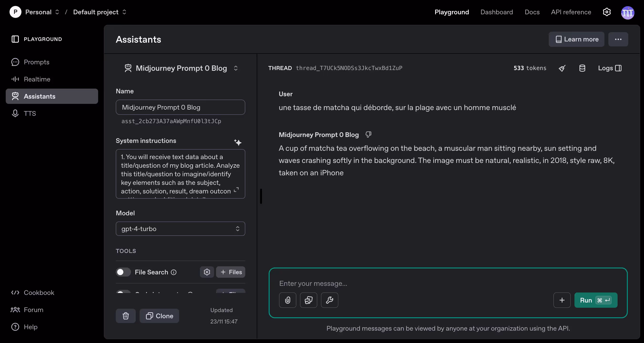Click the panel resize handle divider
This screenshot has width=644, height=343.
261,196
